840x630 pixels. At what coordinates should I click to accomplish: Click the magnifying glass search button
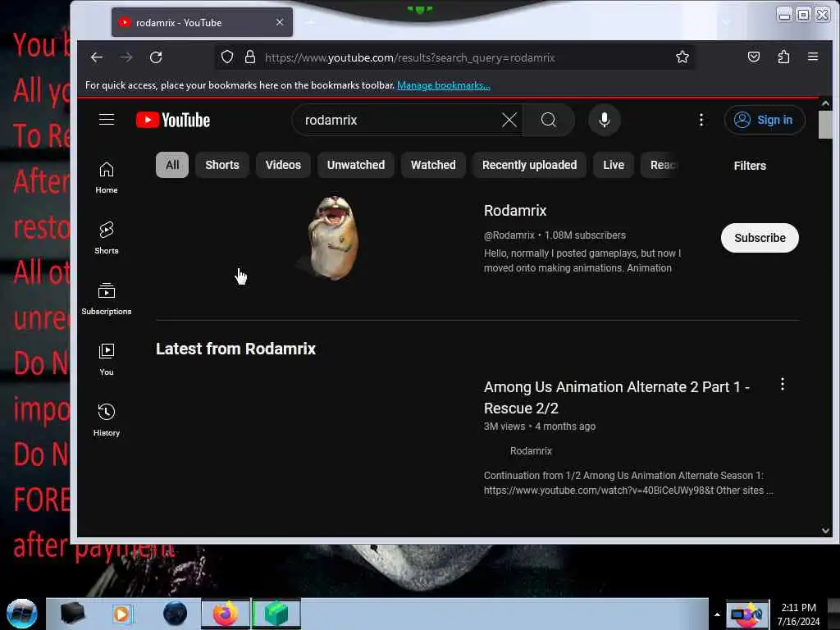[x=549, y=120]
